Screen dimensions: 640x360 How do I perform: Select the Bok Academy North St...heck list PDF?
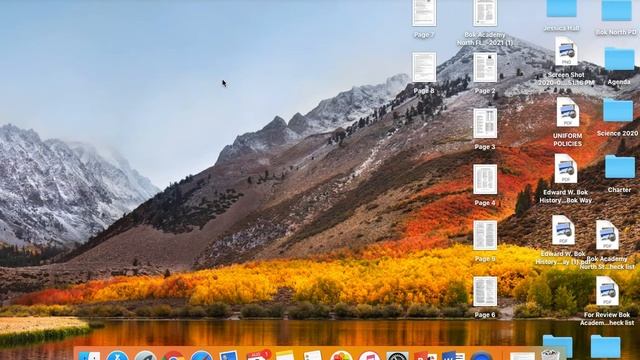pyautogui.click(x=607, y=235)
